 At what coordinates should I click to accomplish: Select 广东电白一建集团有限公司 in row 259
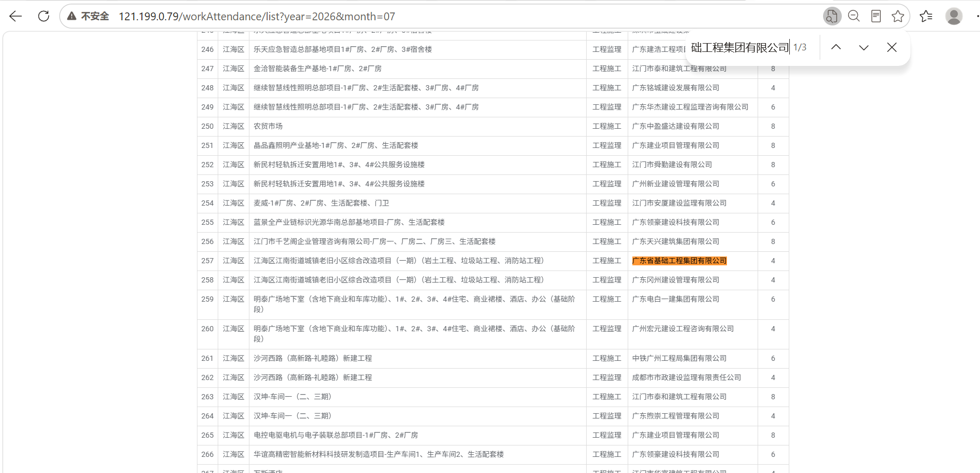(676, 299)
